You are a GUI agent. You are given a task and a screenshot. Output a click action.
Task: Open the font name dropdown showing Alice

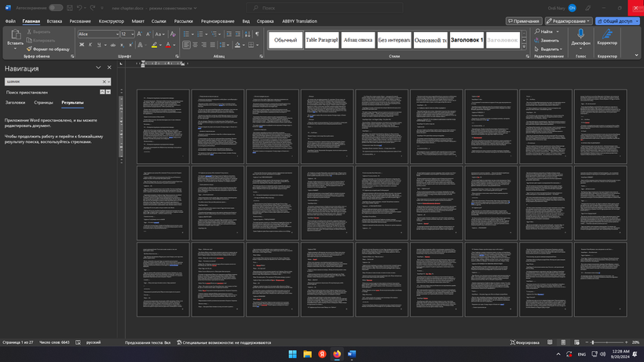point(98,34)
